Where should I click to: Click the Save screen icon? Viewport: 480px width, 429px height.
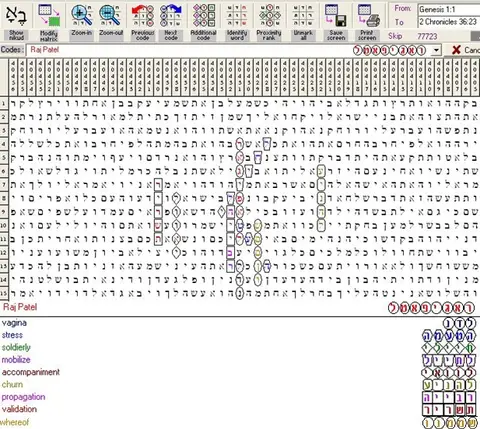pyautogui.click(x=336, y=16)
